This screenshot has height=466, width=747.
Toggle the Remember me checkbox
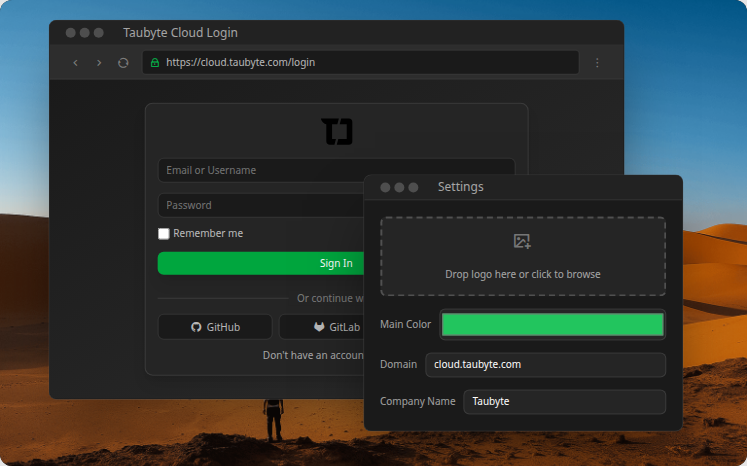coord(163,233)
